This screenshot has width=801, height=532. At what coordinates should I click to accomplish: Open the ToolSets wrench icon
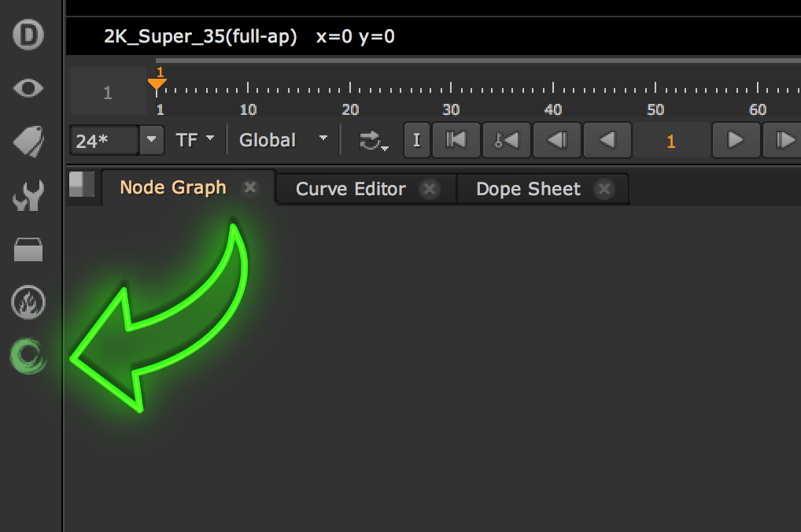28,196
